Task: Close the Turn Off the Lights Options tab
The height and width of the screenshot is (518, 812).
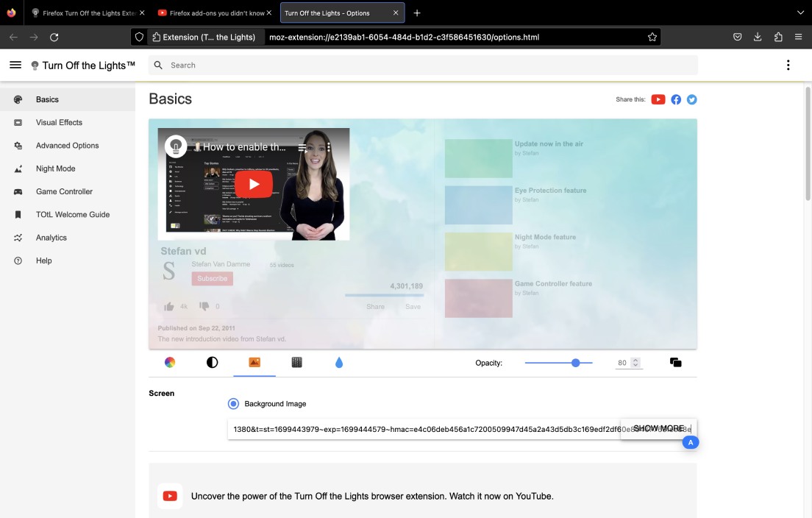Action: (396, 13)
